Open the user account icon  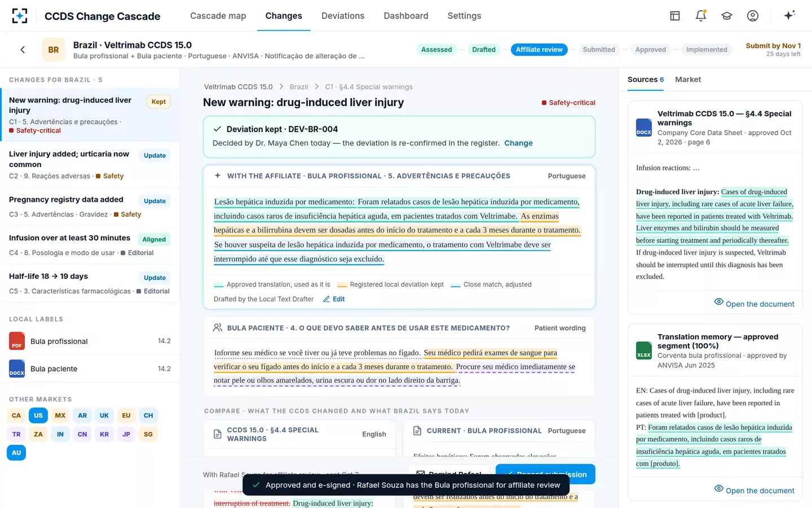[753, 16]
